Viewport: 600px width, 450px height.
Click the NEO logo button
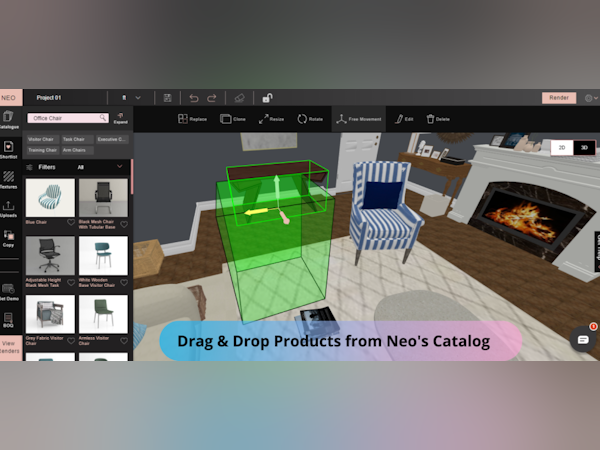coord(11,98)
